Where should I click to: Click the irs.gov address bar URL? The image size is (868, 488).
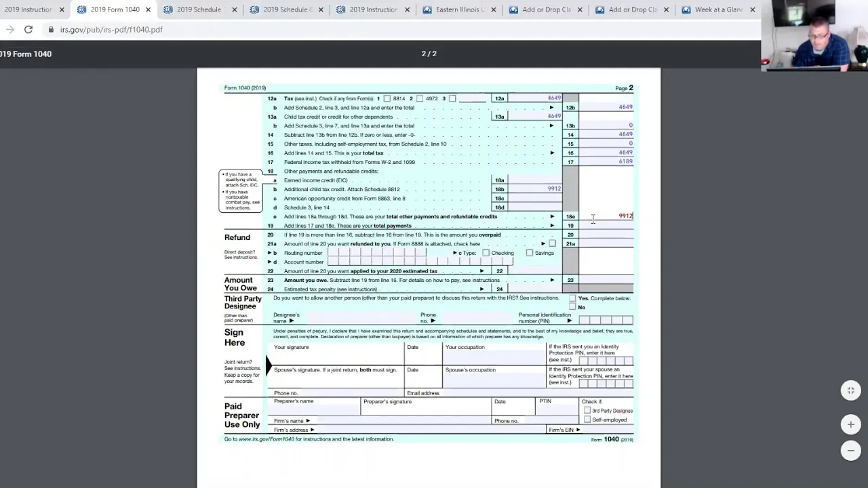coord(111,30)
